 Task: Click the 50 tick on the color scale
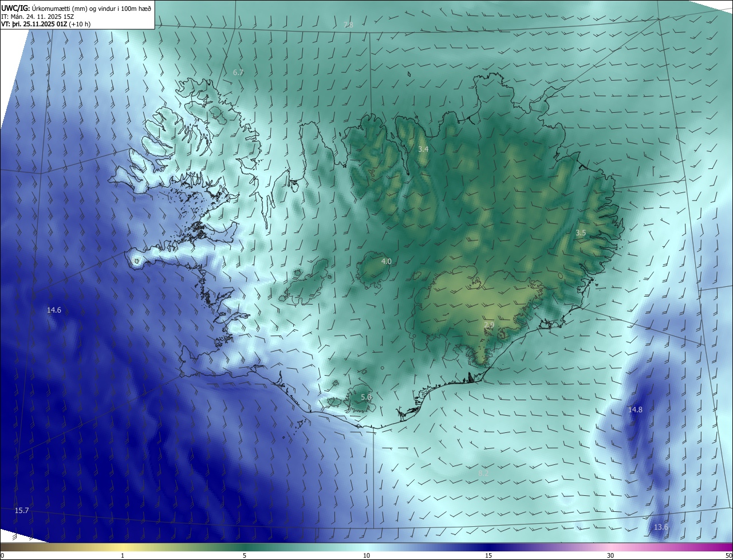[729, 555]
